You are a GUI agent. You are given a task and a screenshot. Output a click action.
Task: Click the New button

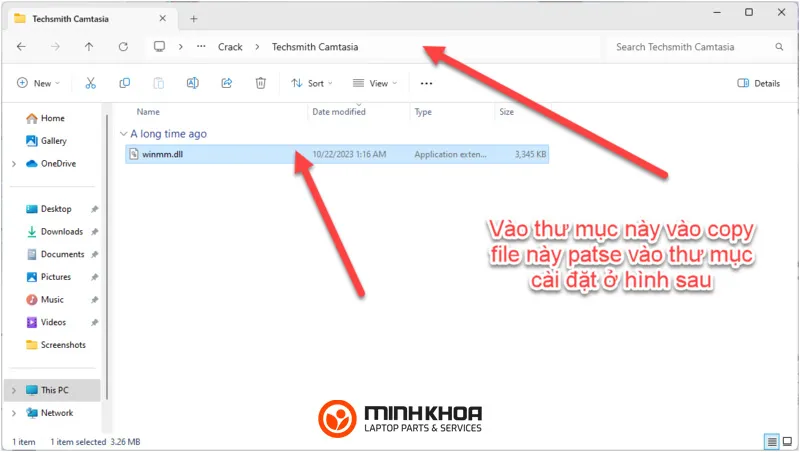(39, 83)
